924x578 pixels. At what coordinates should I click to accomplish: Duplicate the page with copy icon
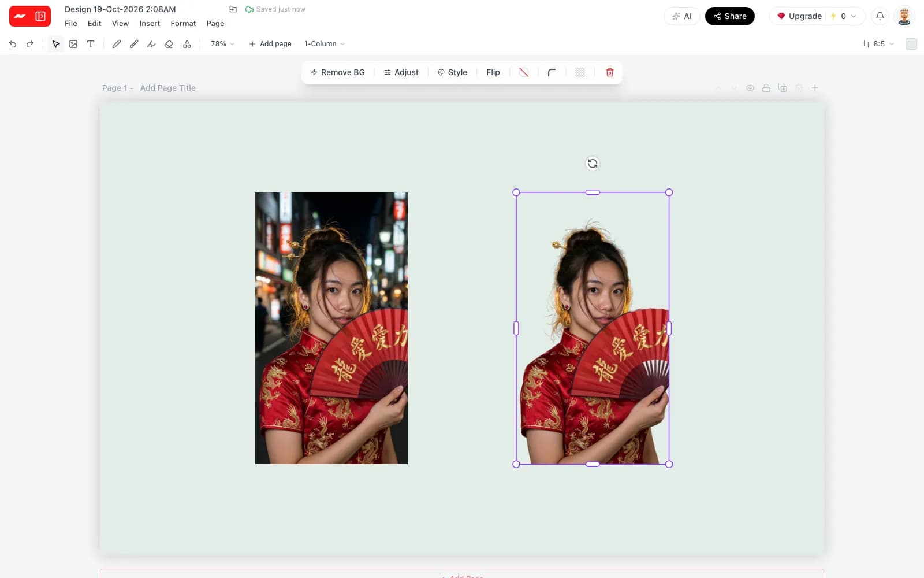783,88
